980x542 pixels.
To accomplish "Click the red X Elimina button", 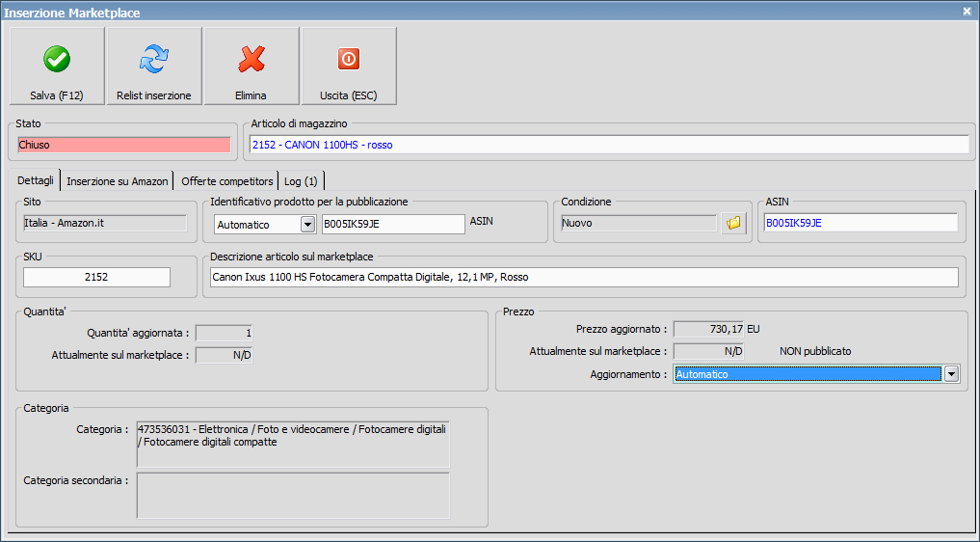I will tap(252, 66).
